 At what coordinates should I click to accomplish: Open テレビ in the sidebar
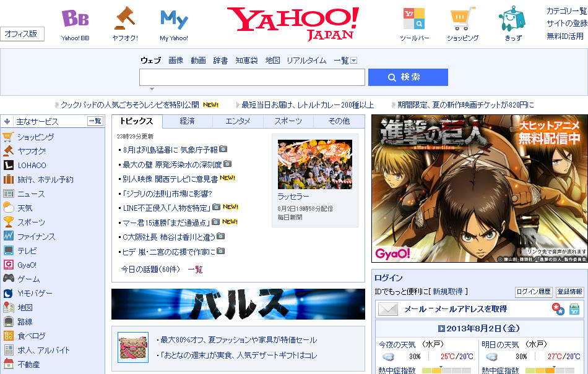(x=27, y=251)
